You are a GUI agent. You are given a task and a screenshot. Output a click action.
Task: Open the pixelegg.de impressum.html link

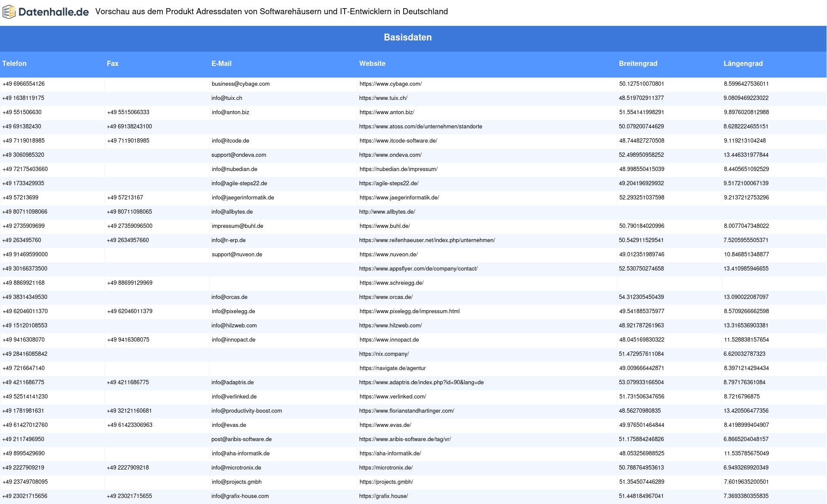[409, 311]
